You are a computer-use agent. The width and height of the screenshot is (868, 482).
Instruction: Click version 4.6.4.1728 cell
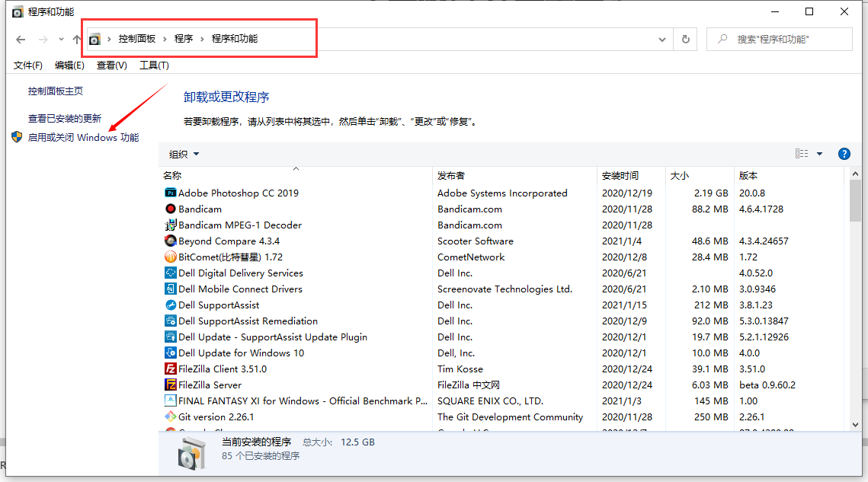point(761,209)
